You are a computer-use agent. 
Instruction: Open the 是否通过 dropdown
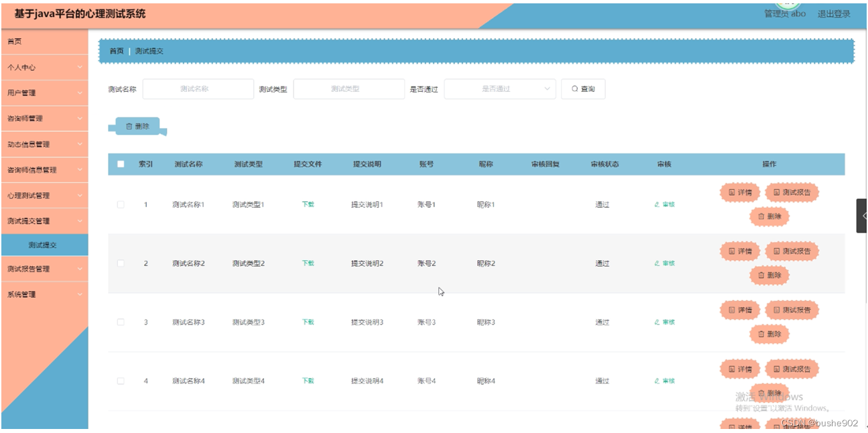[501, 88]
